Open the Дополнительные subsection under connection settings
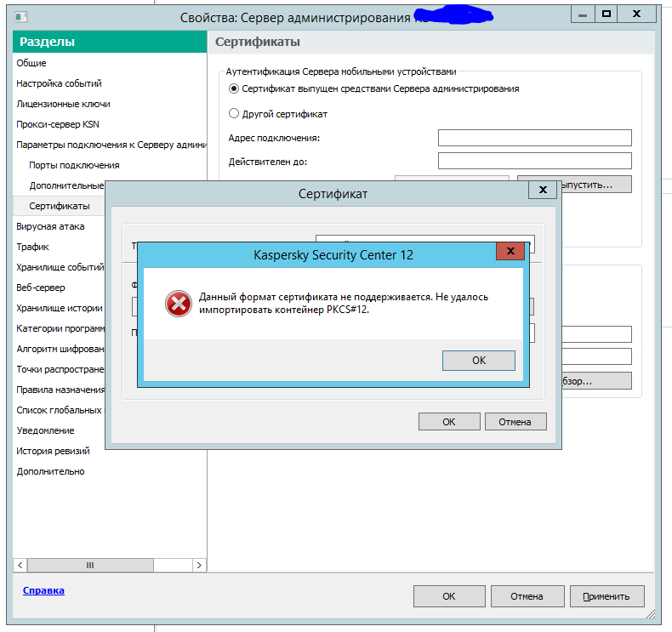This screenshot has height=632, width=672. click(66, 185)
